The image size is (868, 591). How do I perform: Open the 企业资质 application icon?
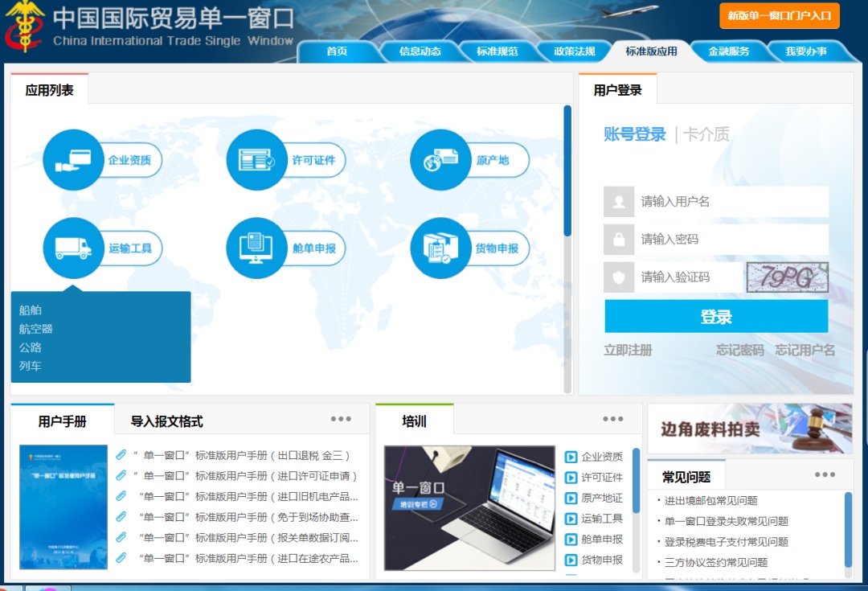[73, 160]
